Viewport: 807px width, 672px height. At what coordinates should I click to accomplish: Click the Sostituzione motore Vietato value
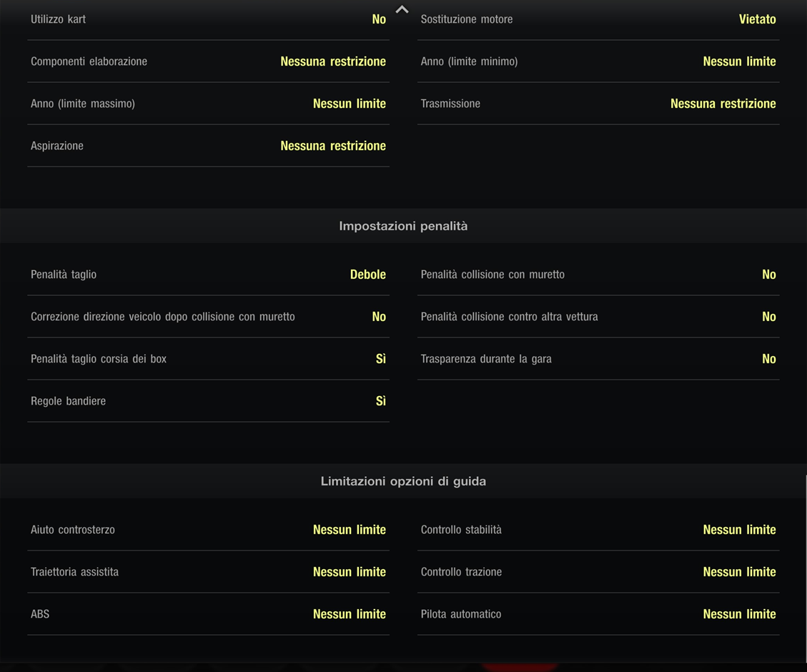(757, 19)
